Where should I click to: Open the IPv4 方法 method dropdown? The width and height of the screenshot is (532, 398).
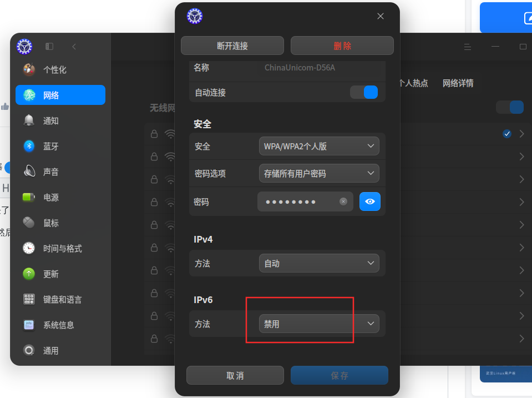319,263
